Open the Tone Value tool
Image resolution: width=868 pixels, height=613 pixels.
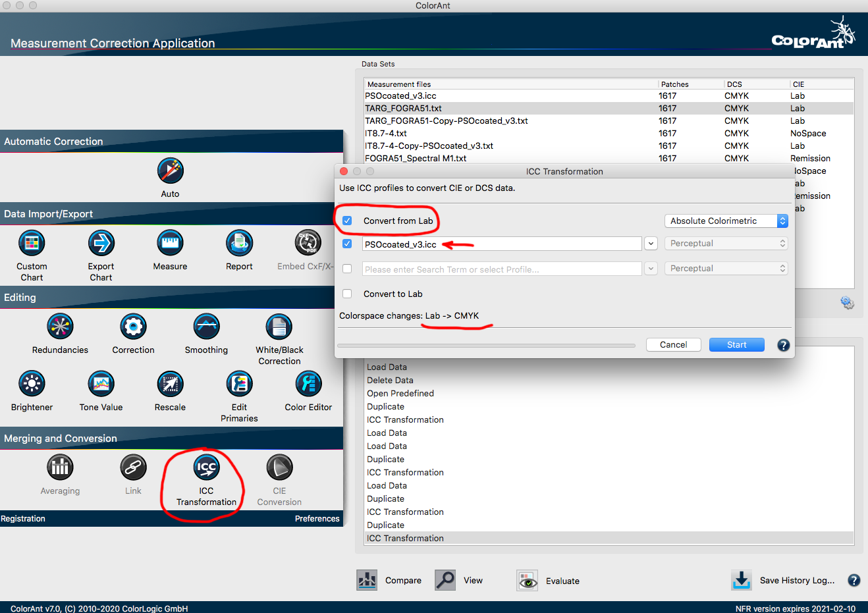pyautogui.click(x=101, y=384)
